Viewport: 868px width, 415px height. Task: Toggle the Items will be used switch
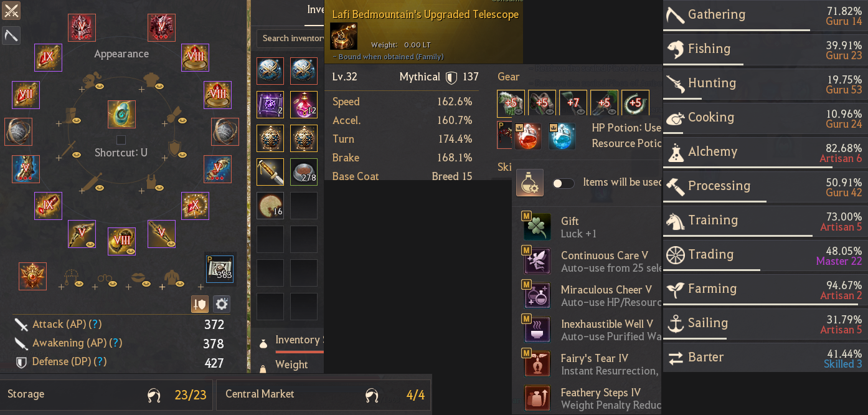(564, 183)
